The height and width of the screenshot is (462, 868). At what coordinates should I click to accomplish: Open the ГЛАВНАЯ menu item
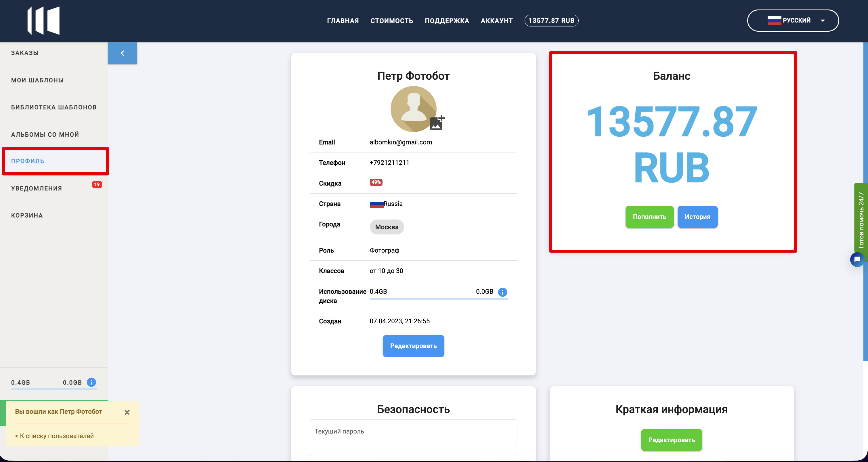[x=343, y=20]
